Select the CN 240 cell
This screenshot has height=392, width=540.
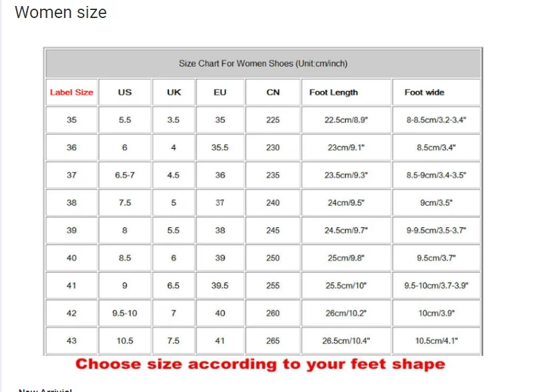pos(273,203)
